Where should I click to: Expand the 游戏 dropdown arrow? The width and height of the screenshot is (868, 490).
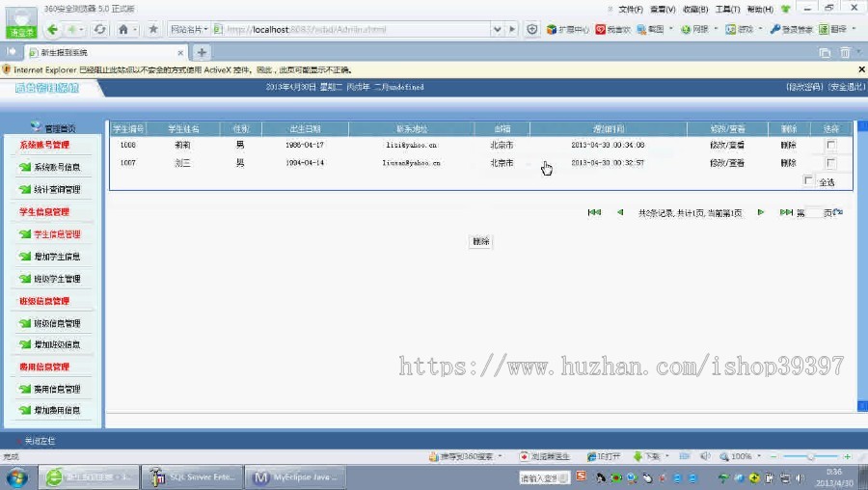click(x=760, y=29)
